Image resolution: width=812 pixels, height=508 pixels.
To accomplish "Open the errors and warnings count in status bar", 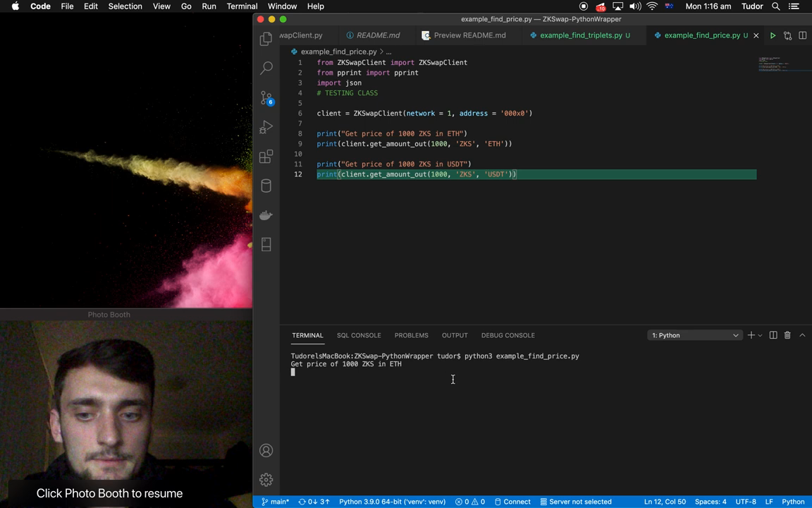I will pos(470,502).
